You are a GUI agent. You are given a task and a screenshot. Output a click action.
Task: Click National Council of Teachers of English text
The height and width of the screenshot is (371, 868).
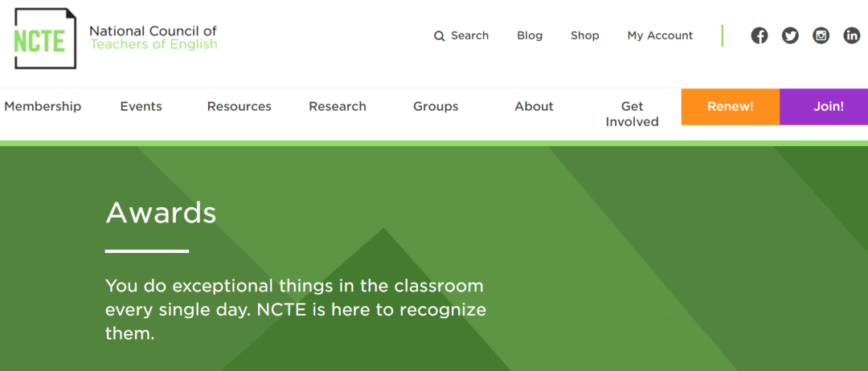(x=153, y=37)
